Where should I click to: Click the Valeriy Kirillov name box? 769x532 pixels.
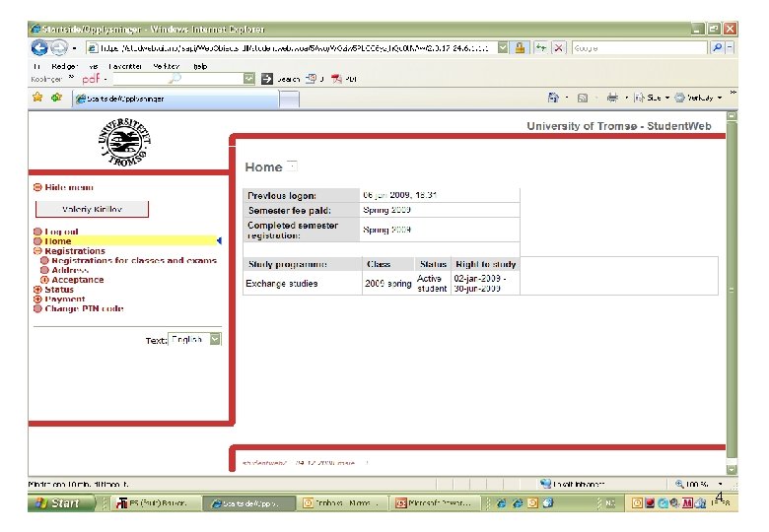pos(92,209)
